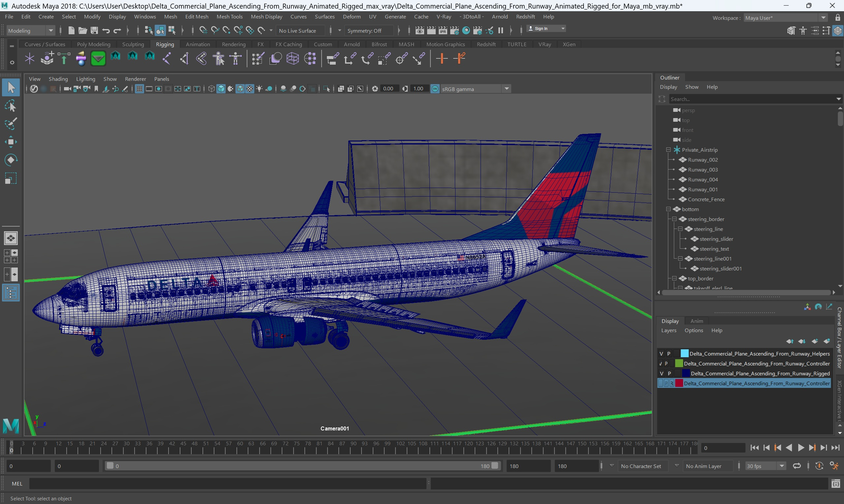Click the Undo arrow icon
Viewport: 844px width, 504px height.
point(106,31)
